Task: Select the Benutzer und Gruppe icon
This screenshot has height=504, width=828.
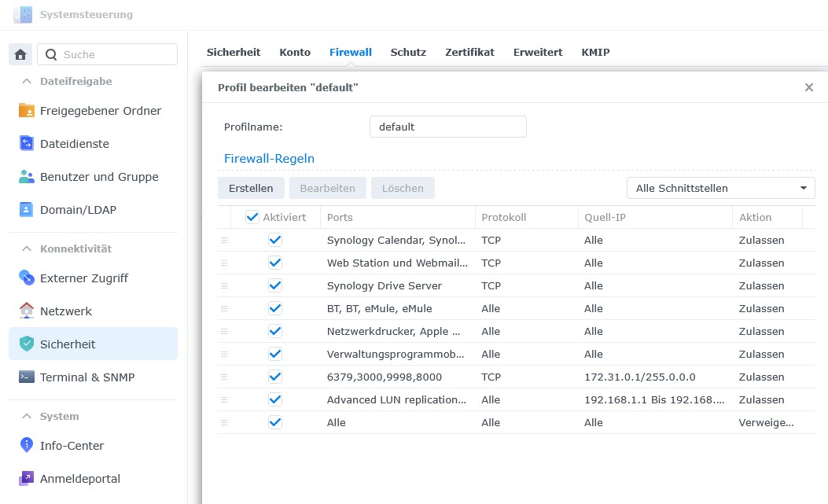Action: tap(27, 177)
